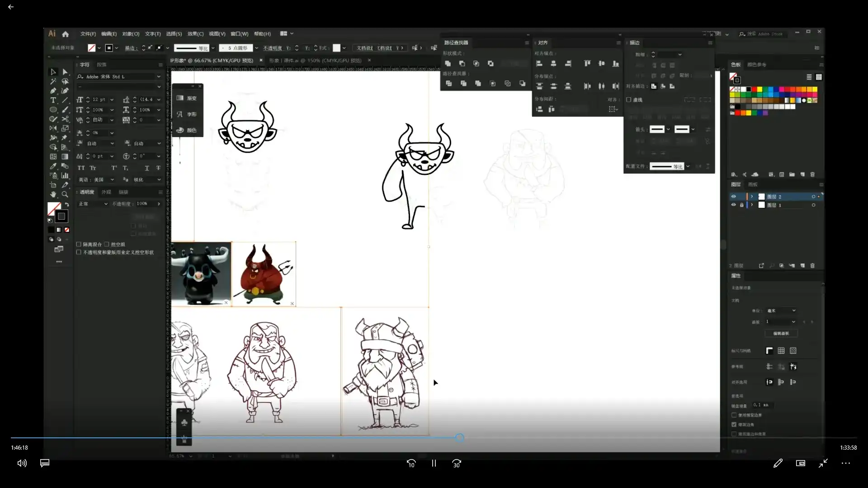
Task: Uncheck the 缩放边角 checkbox
Action: tap(734, 424)
